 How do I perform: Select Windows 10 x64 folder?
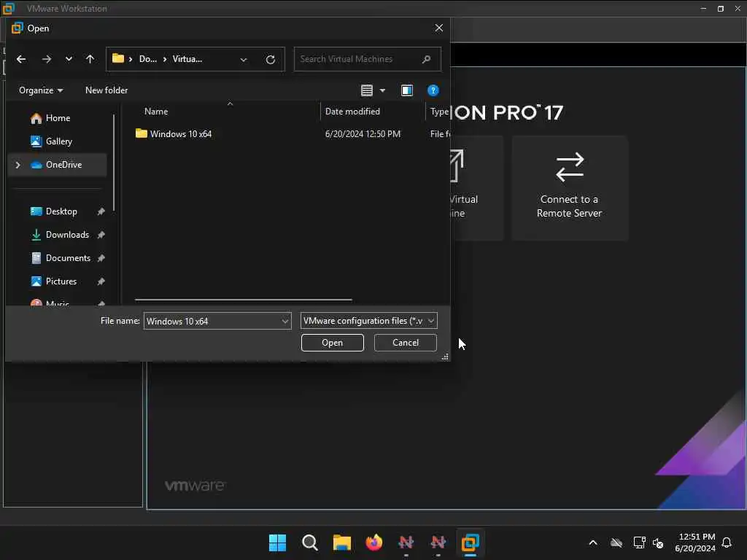181,134
